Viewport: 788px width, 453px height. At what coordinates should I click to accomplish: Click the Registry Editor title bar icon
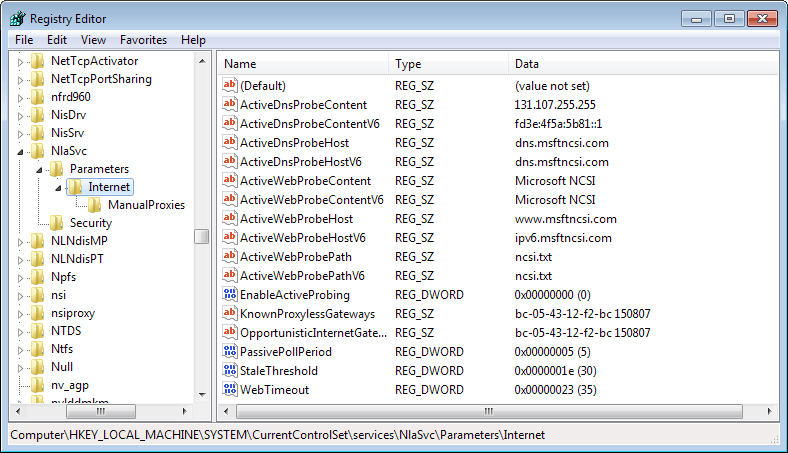pyautogui.click(x=17, y=19)
